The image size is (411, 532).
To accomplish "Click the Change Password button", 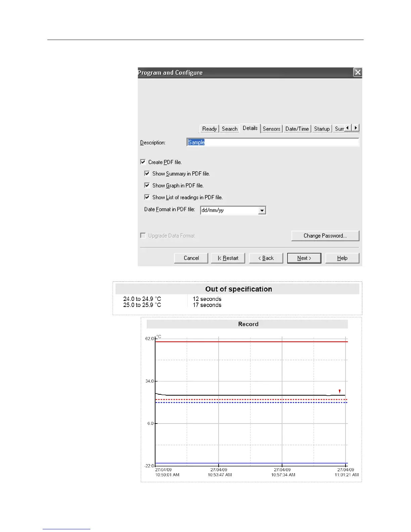I will pyautogui.click(x=325, y=236).
